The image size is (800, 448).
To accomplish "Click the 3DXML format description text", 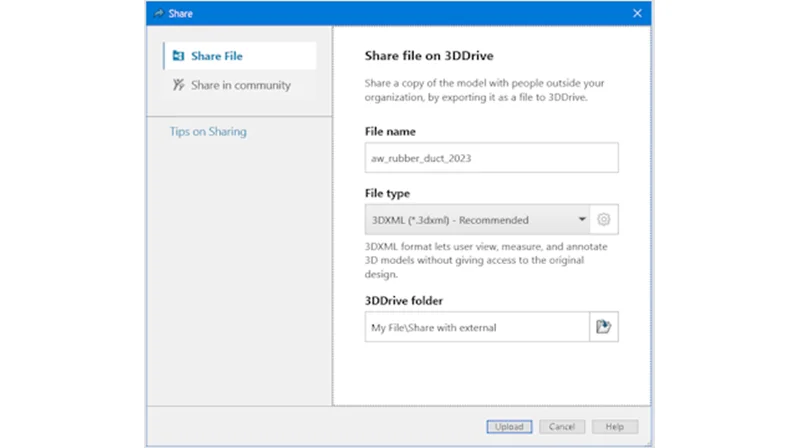I will tap(475, 260).
